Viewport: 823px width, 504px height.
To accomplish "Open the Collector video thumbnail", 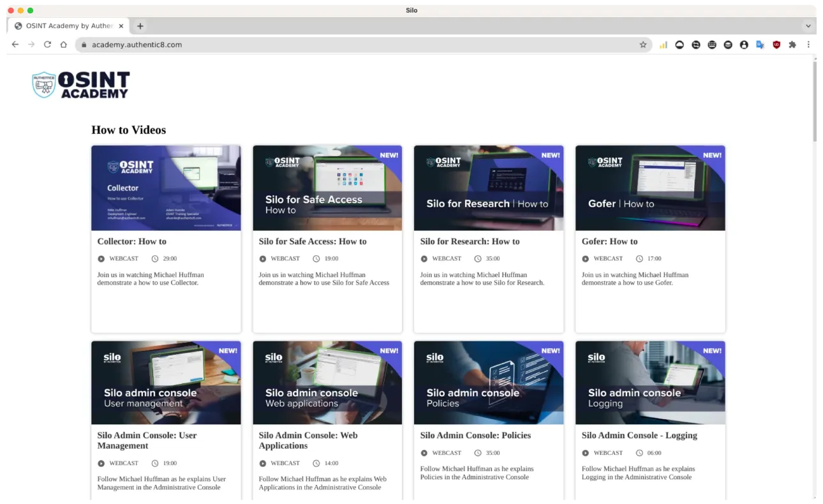I will [166, 188].
